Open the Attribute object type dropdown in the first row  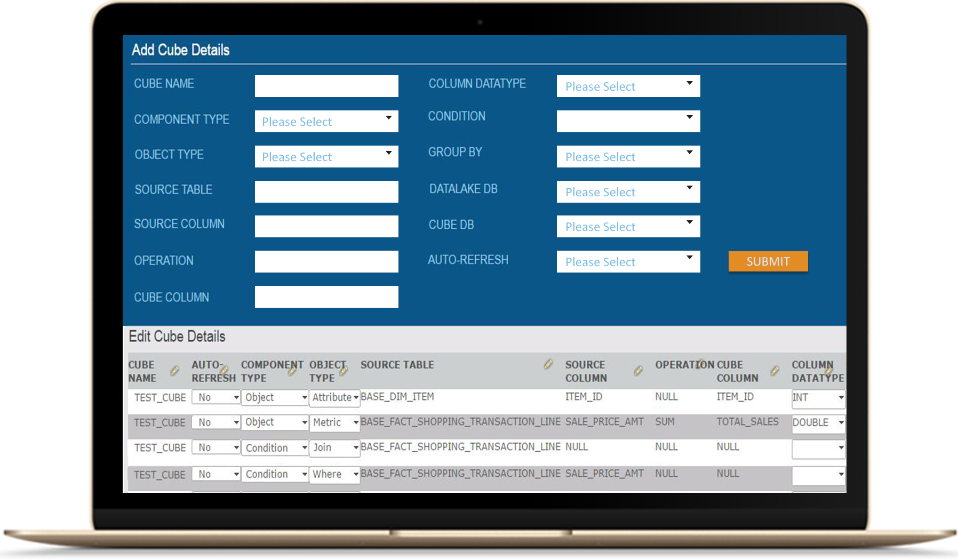[x=334, y=398]
